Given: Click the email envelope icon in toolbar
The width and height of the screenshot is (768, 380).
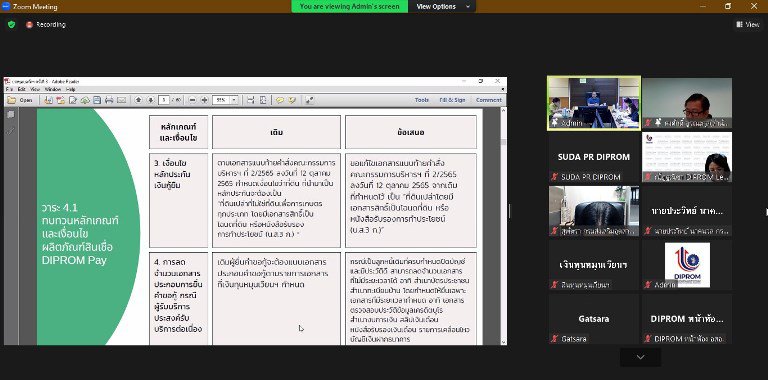Looking at the screenshot, I should [121, 100].
